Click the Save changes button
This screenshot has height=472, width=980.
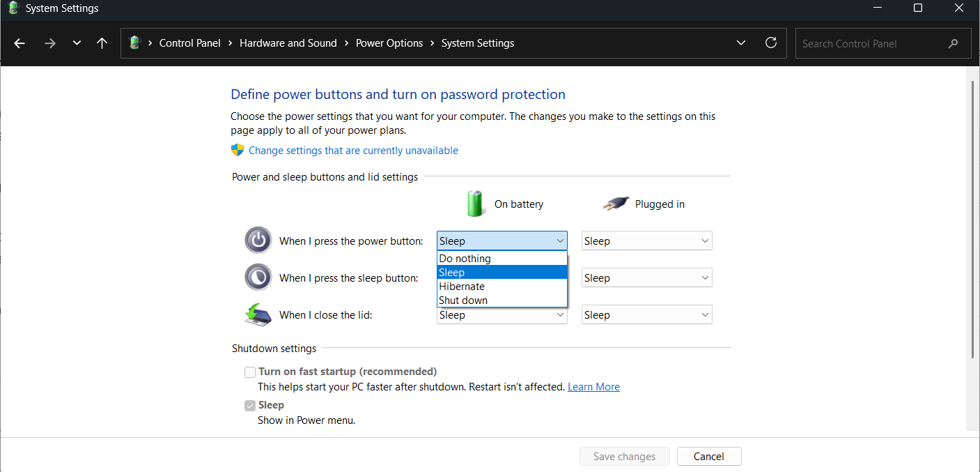point(624,457)
